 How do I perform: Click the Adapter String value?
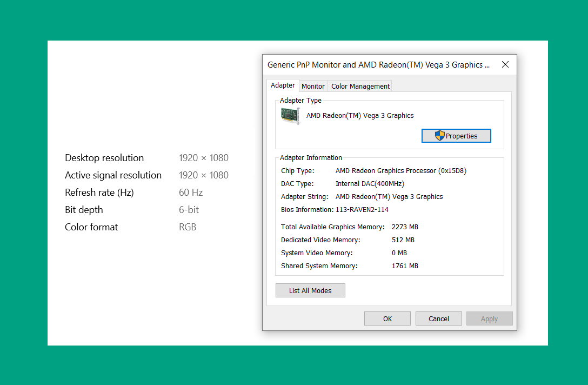tap(389, 197)
